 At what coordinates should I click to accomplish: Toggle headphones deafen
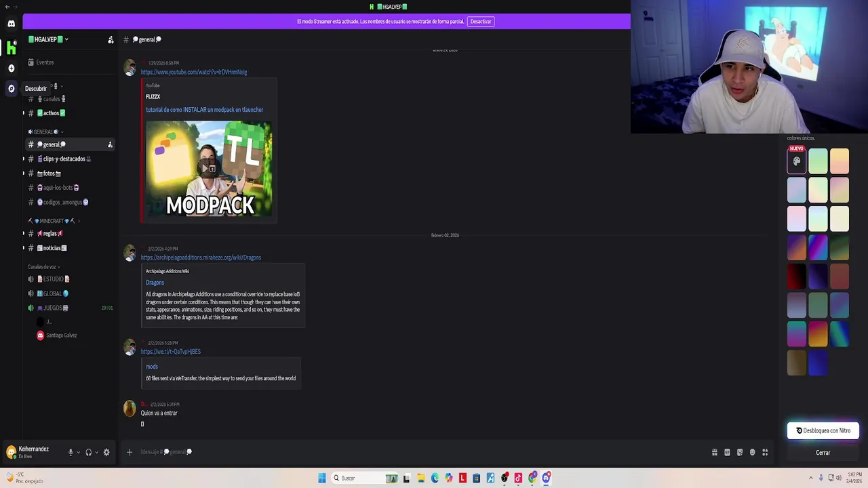(88, 453)
